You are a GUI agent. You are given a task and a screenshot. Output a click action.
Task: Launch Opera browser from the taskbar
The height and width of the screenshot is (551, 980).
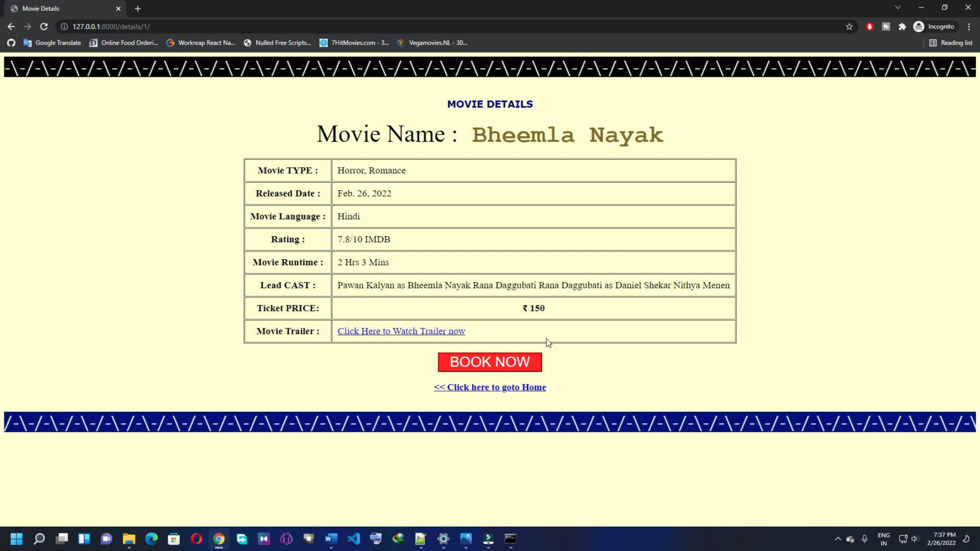tap(197, 539)
